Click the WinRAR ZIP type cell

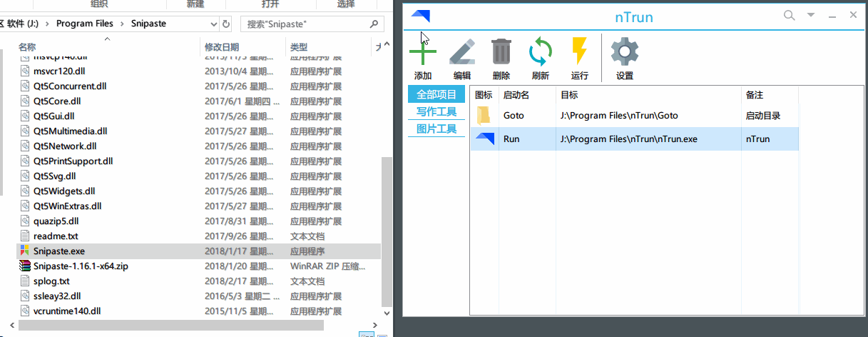(327, 266)
